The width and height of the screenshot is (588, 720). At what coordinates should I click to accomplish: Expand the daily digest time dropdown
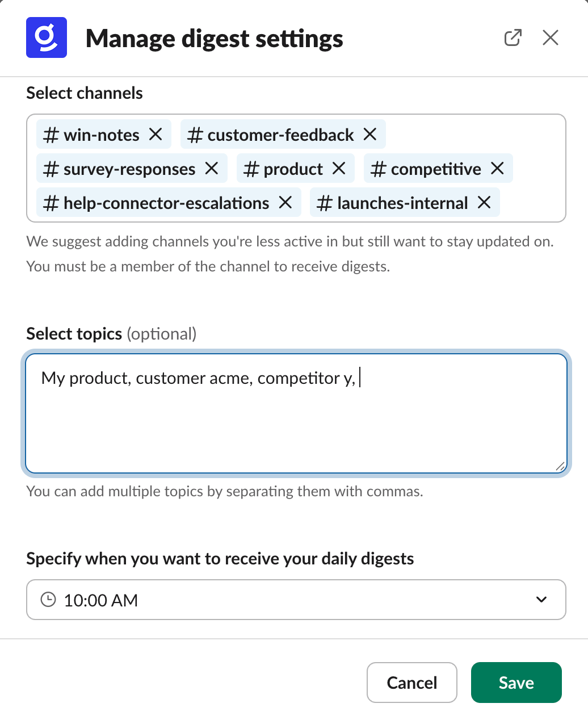(541, 600)
